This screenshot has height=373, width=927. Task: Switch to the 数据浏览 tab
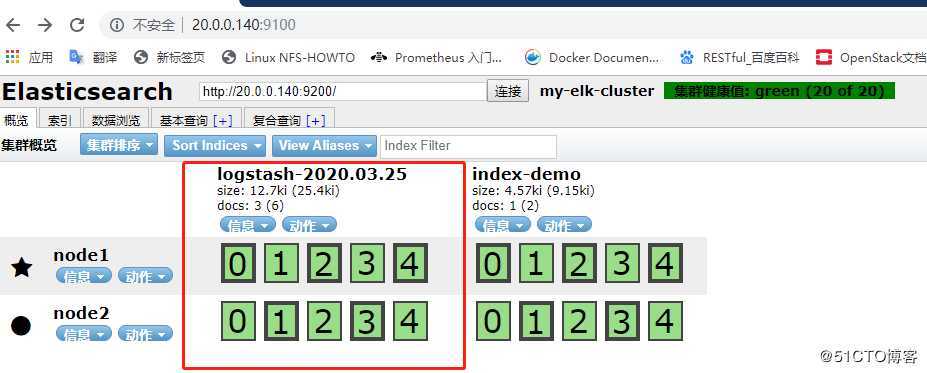(116, 120)
